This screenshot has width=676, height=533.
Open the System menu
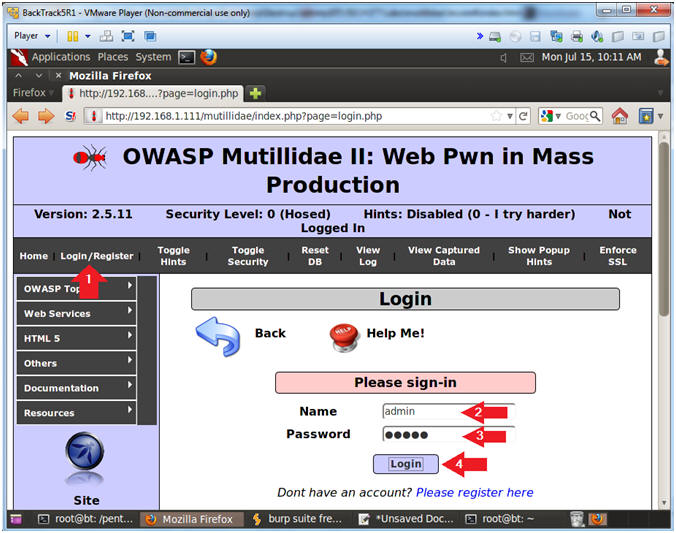pos(153,57)
